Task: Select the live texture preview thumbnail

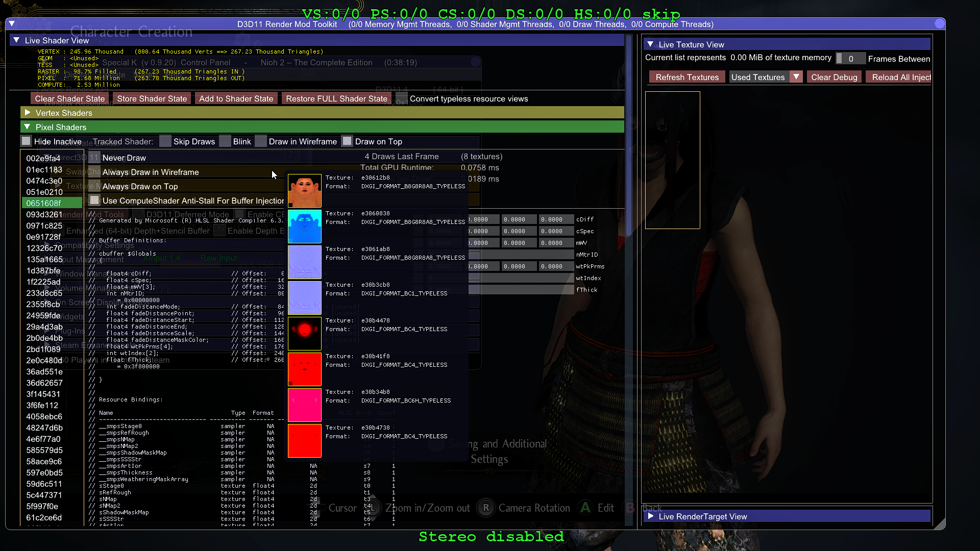Action: 673,160
